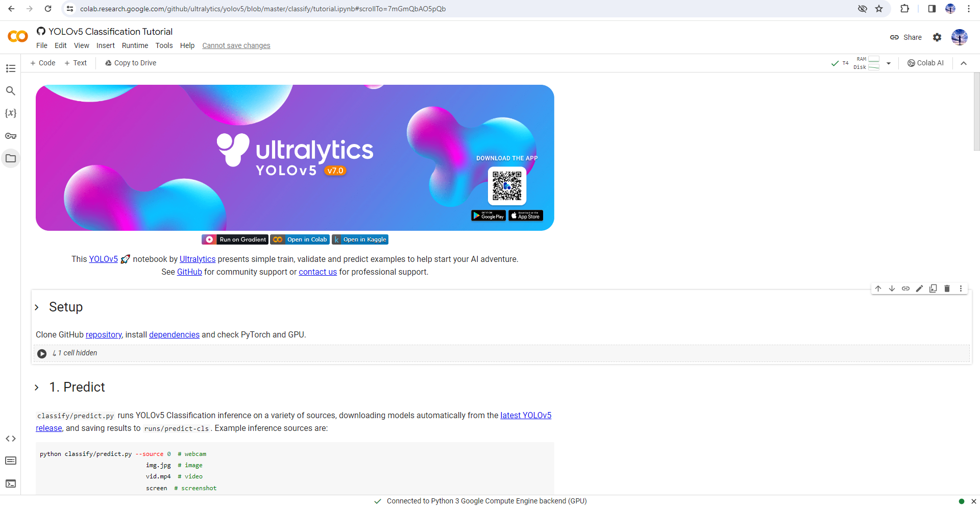Open the Runtime menu
The height and width of the screenshot is (507, 980).
click(x=135, y=45)
